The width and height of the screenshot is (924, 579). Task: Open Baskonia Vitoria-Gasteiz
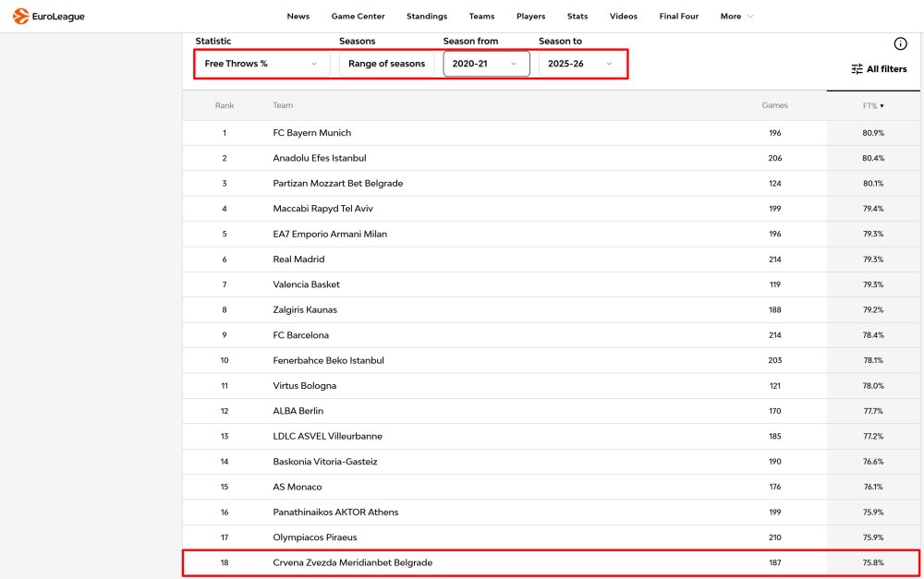pyautogui.click(x=324, y=462)
